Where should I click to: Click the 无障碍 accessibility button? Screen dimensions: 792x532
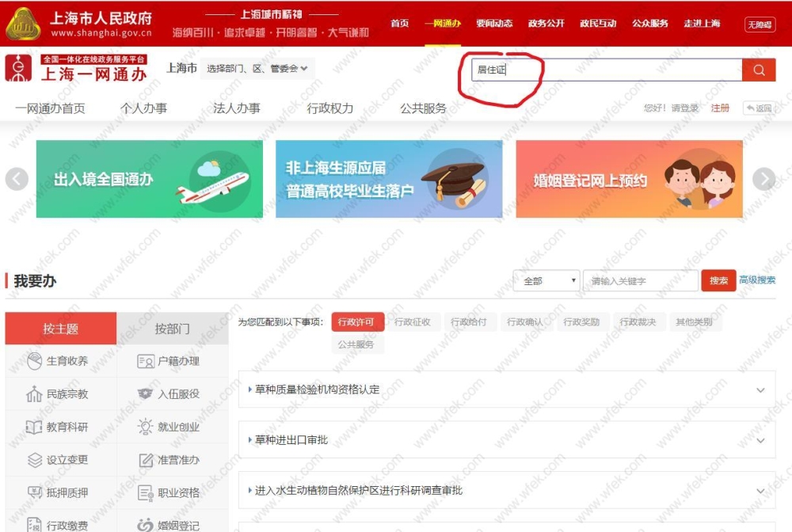point(760,25)
